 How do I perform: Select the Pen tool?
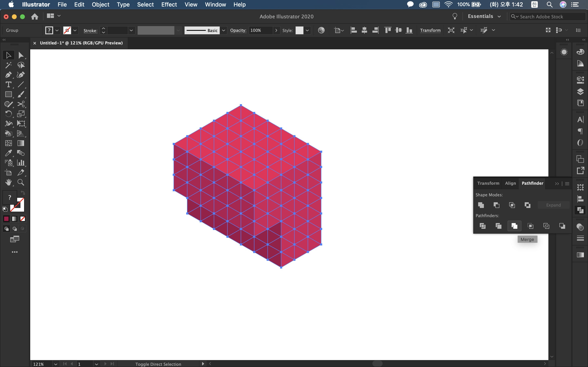point(8,75)
